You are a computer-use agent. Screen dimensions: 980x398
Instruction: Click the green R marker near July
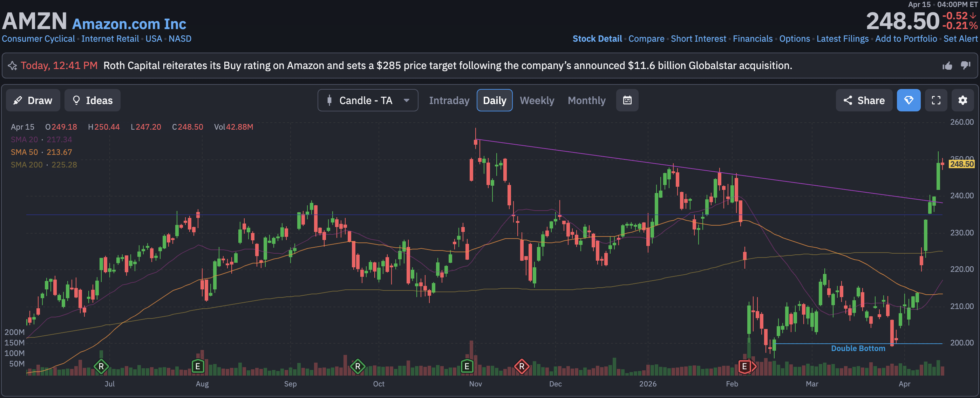click(x=101, y=366)
